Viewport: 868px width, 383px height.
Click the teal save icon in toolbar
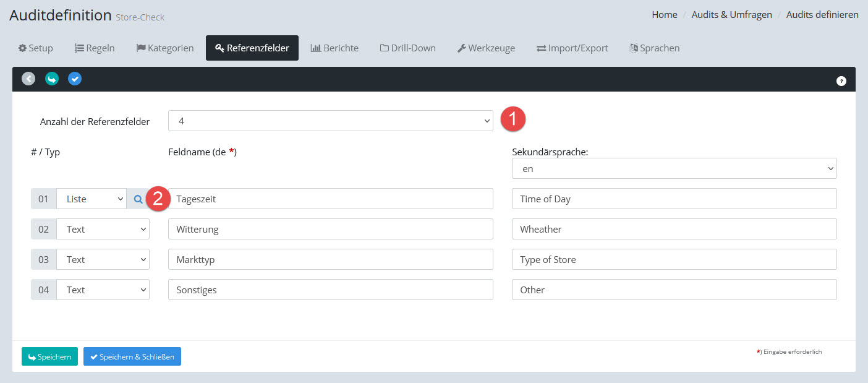[x=52, y=79]
